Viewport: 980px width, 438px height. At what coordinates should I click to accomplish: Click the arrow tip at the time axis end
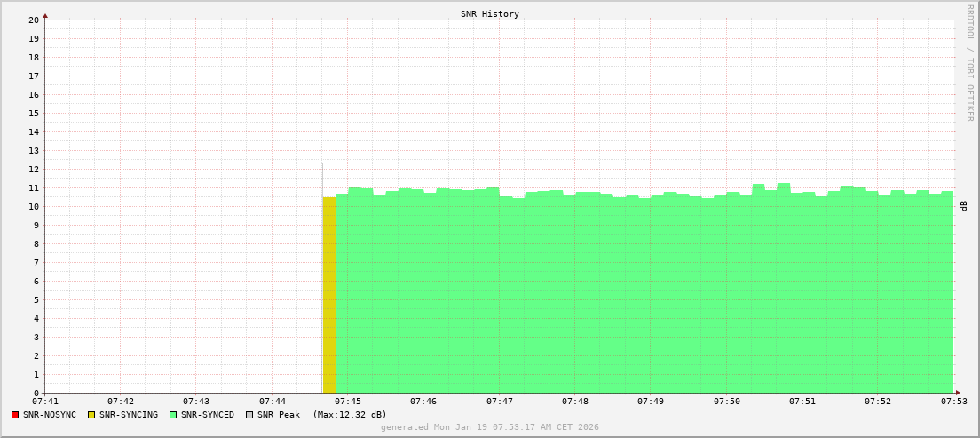click(x=958, y=393)
